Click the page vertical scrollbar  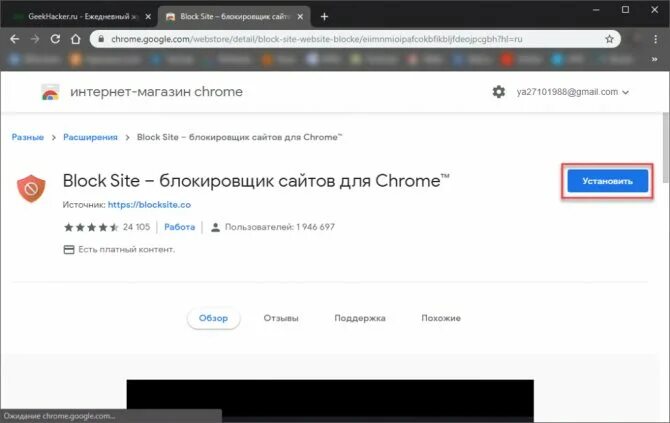[x=666, y=147]
